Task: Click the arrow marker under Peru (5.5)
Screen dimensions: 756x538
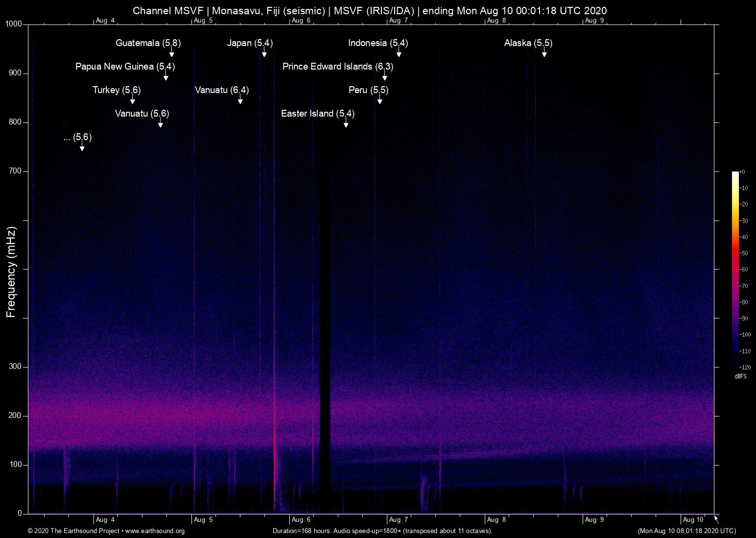Action: click(380, 100)
